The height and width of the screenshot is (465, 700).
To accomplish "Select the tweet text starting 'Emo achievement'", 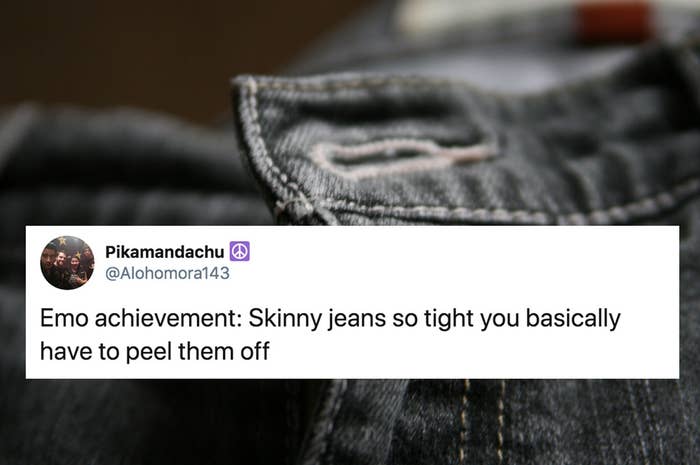I will 330,335.
